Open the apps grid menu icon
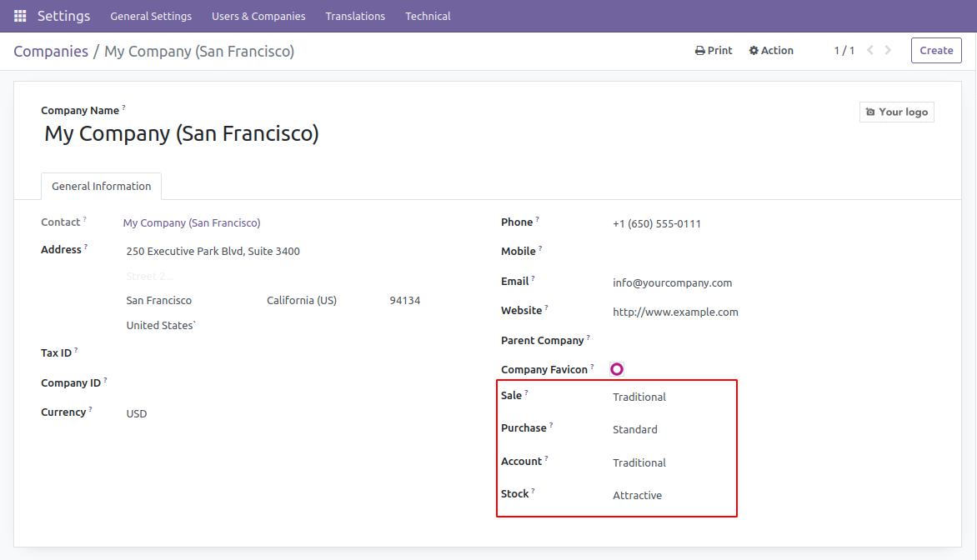The height and width of the screenshot is (560, 977). [20, 16]
